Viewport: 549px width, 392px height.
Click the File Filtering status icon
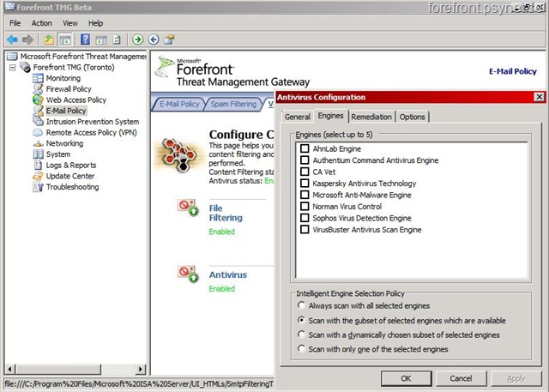(187, 208)
